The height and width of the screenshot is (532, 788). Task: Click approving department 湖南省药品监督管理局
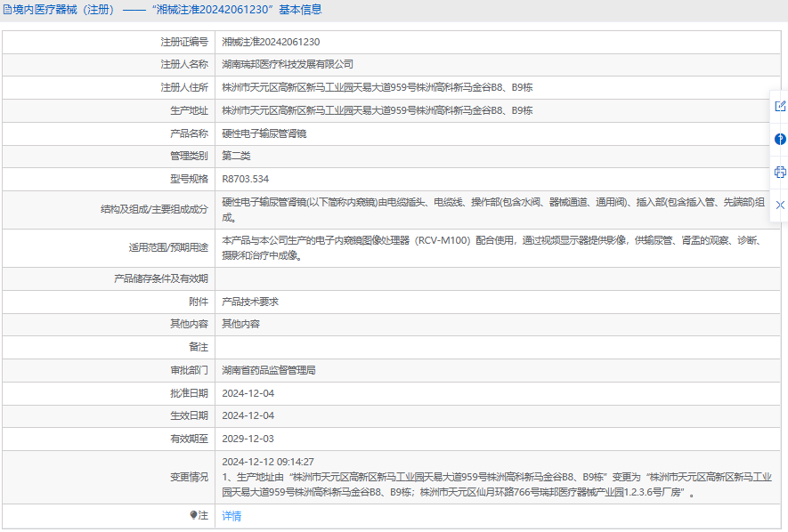click(x=269, y=370)
